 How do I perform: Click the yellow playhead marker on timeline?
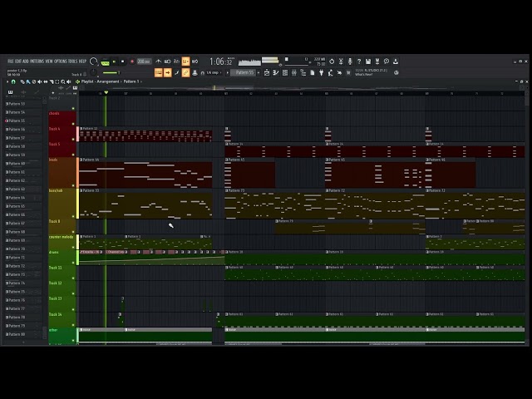coord(106,92)
